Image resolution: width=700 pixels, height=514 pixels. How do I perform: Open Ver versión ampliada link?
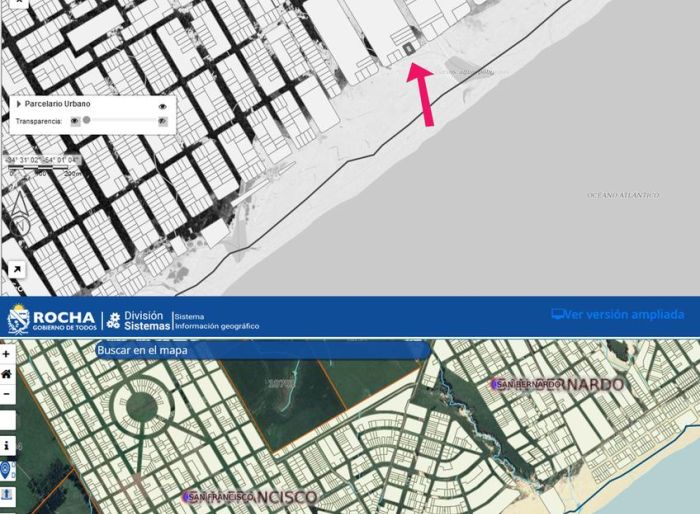click(617, 314)
